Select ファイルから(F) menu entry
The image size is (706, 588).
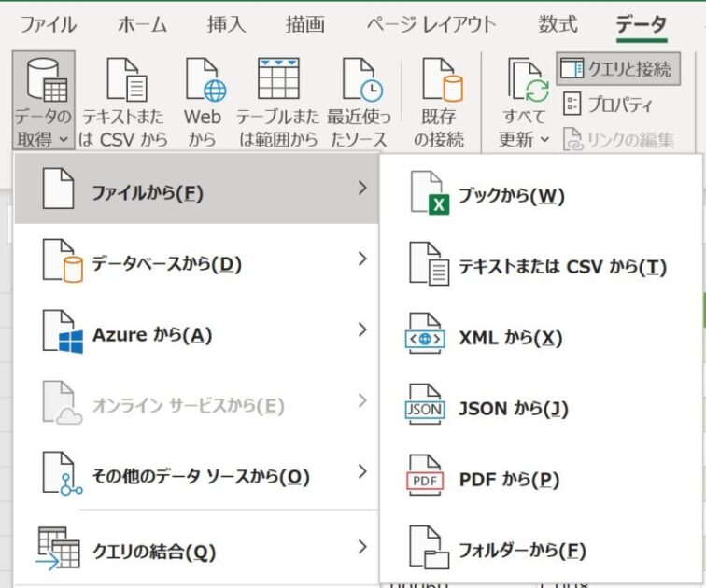pos(196,189)
